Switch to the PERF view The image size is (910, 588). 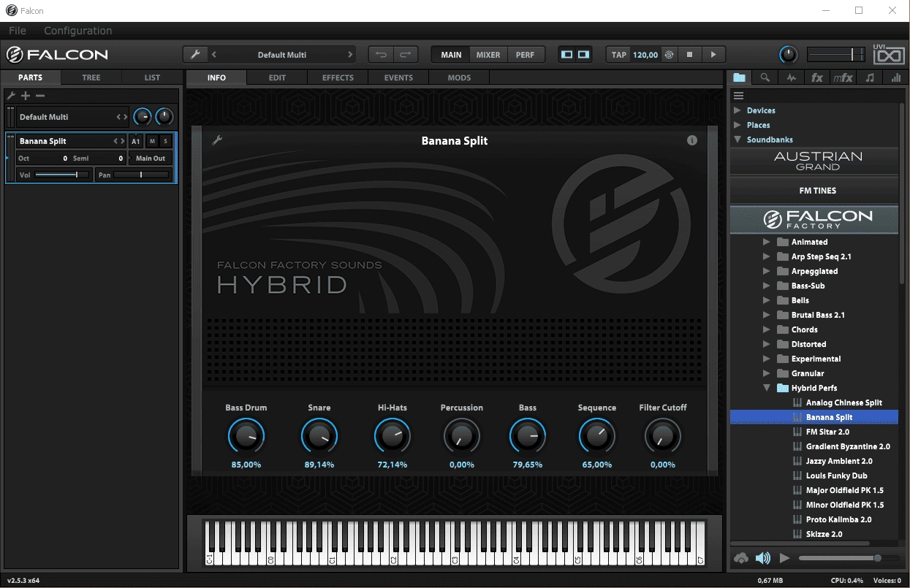(525, 55)
